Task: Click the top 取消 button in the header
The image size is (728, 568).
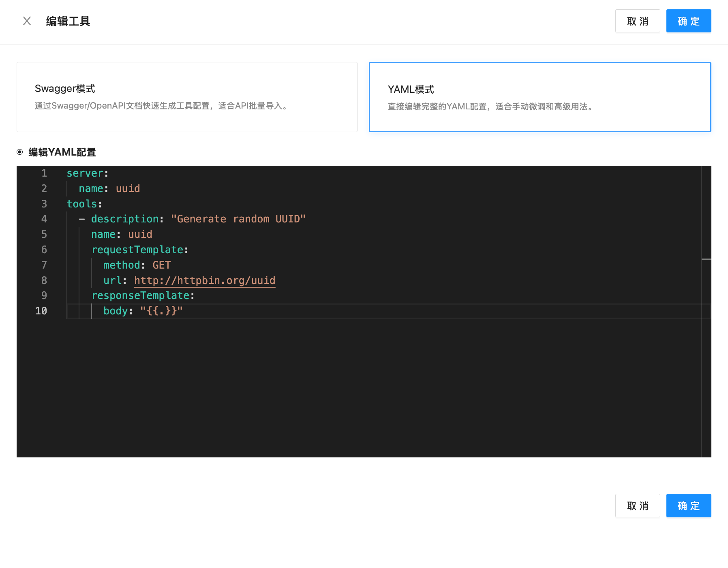Action: (637, 21)
